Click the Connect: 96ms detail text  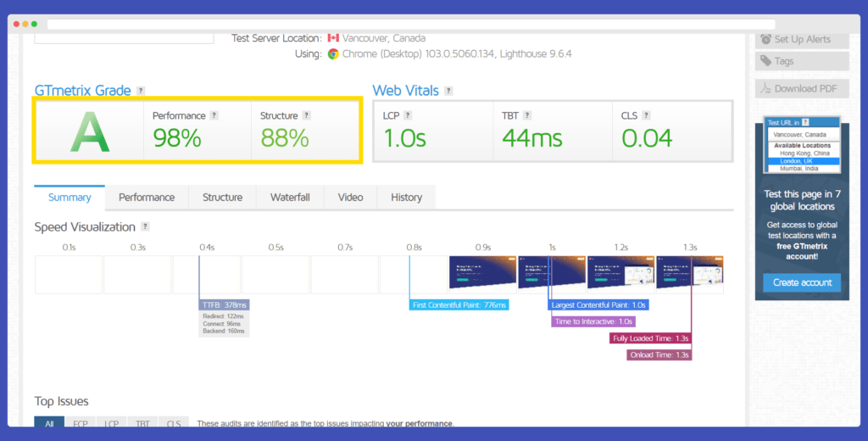[x=221, y=324]
